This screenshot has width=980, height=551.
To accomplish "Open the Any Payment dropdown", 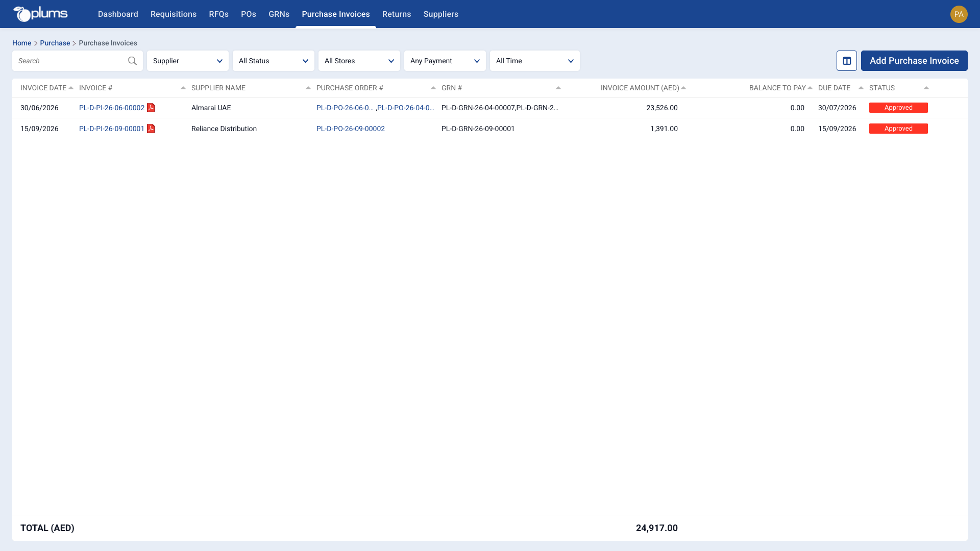I will coord(445,61).
